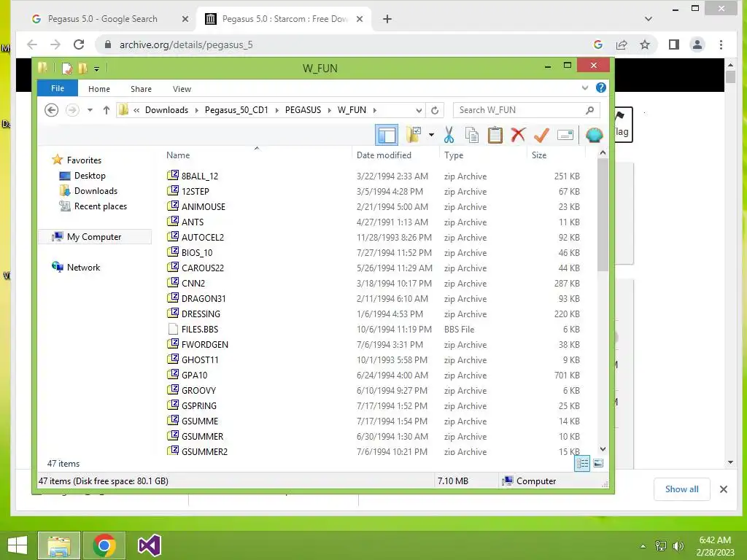This screenshot has width=747, height=560.
Task: Open a new Chrome tab
Action: tap(387, 19)
